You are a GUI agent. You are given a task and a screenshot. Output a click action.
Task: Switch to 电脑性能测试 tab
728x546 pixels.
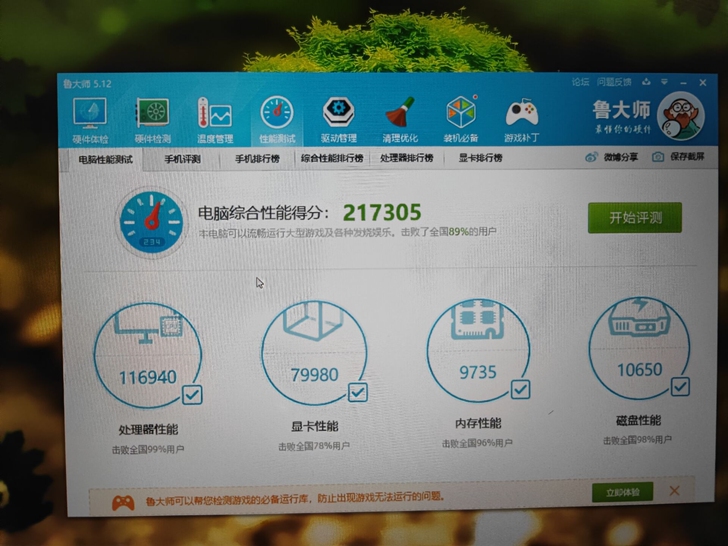pyautogui.click(x=106, y=160)
